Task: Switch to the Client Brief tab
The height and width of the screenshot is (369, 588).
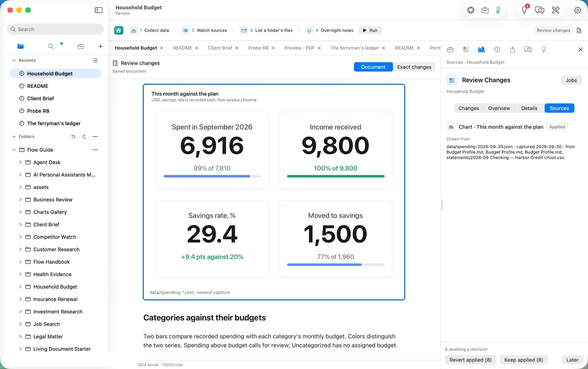Action: click(220, 48)
